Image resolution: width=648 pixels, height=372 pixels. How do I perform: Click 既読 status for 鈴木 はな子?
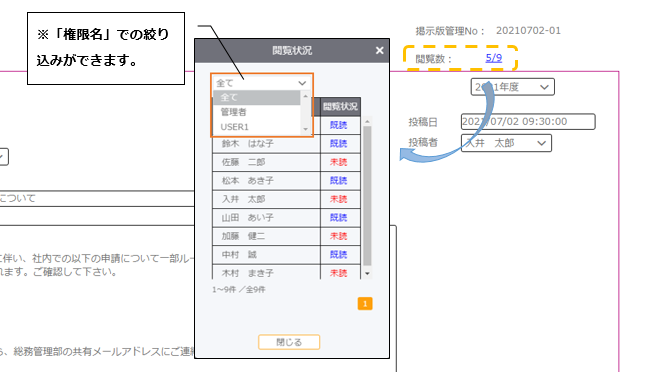(338, 143)
